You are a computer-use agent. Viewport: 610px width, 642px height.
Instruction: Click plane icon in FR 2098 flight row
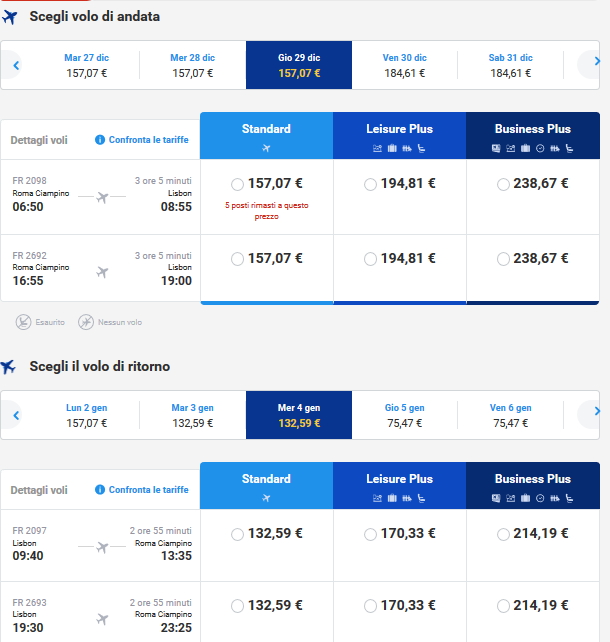[102, 197]
